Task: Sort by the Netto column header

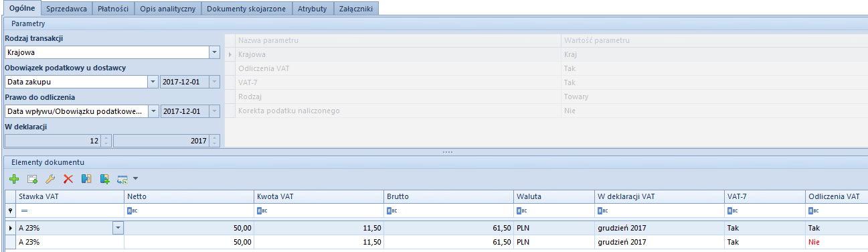Action: pos(189,197)
